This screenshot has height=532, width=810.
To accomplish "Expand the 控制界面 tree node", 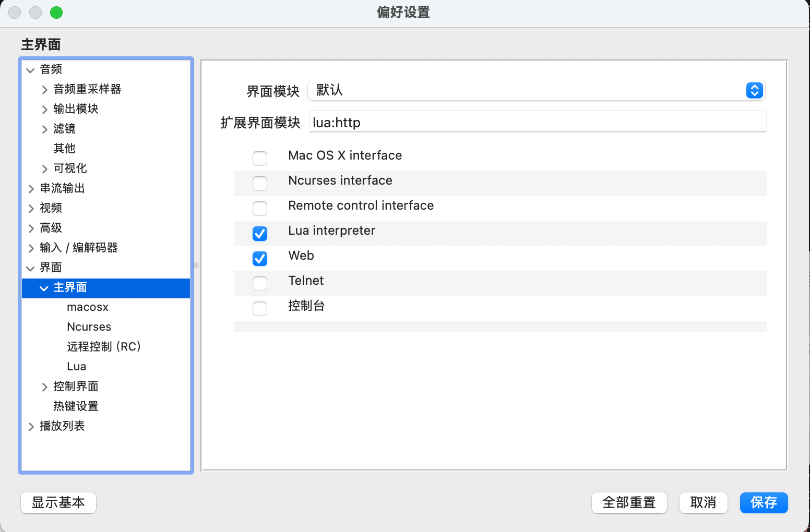I will (45, 387).
